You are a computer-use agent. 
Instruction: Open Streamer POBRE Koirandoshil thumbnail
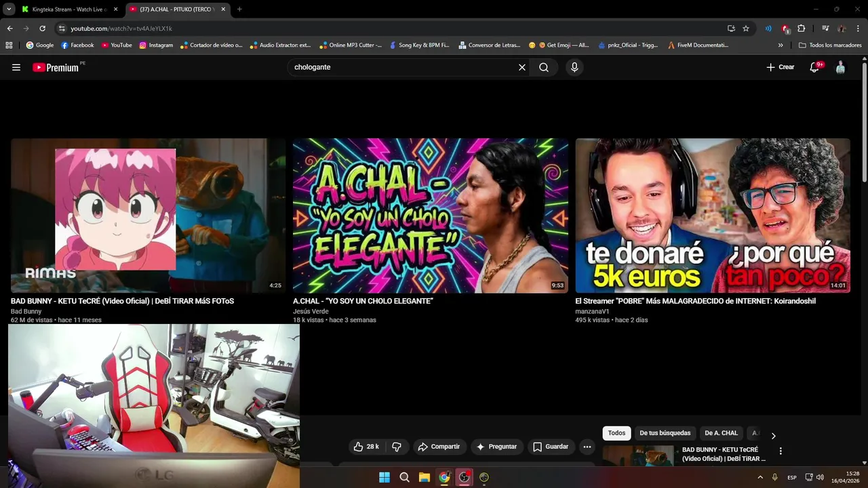(713, 216)
